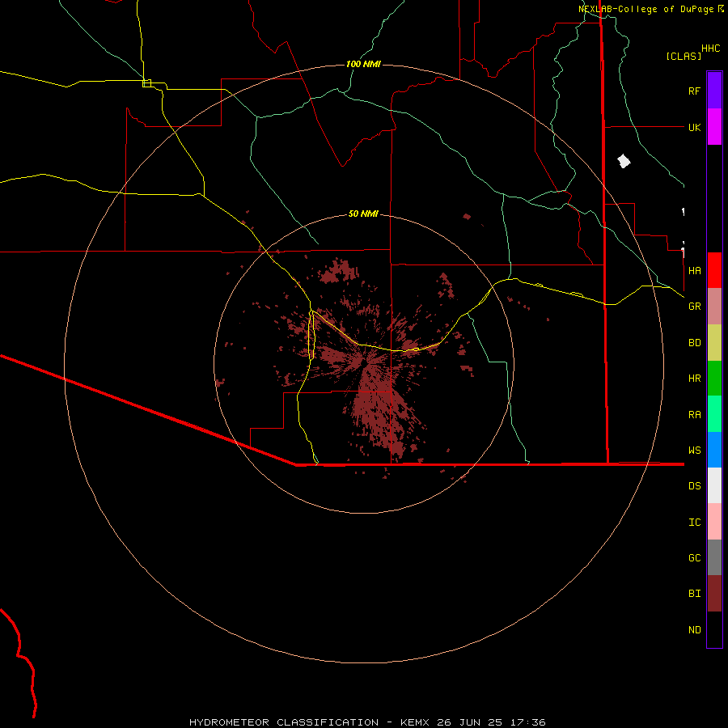Click the RF purple legend swatch
Viewport: 728px width, 728px height.
coord(714,91)
